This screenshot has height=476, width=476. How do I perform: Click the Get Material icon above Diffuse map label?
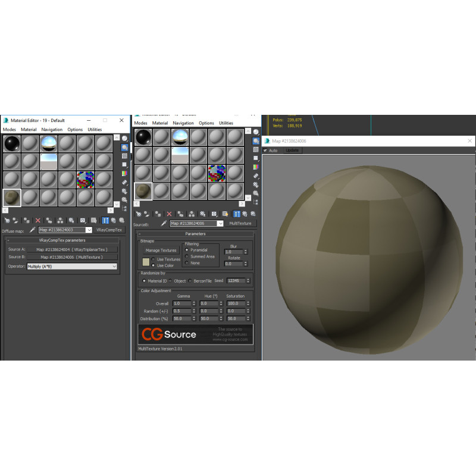pyautogui.click(x=7, y=220)
